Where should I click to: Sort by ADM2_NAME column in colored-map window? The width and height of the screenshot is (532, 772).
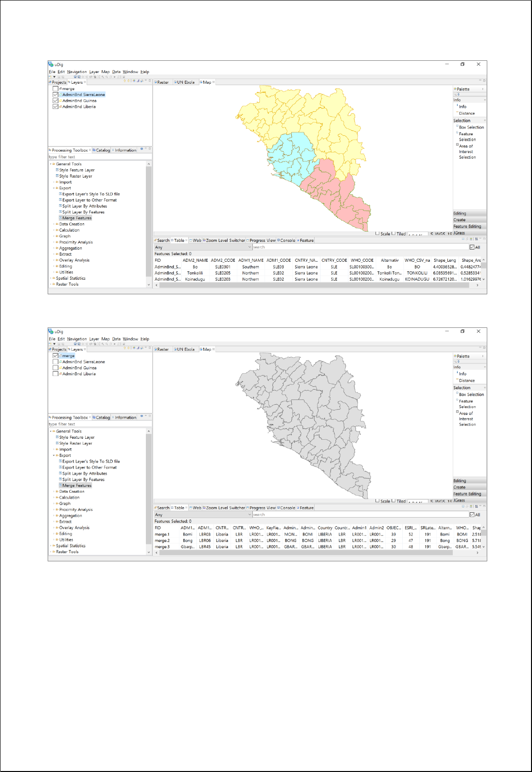click(x=195, y=260)
